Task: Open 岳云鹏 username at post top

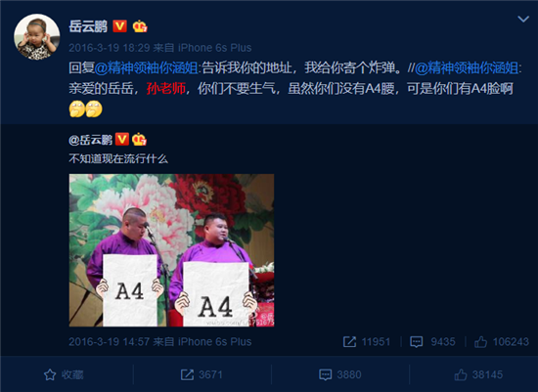Action: tap(88, 26)
